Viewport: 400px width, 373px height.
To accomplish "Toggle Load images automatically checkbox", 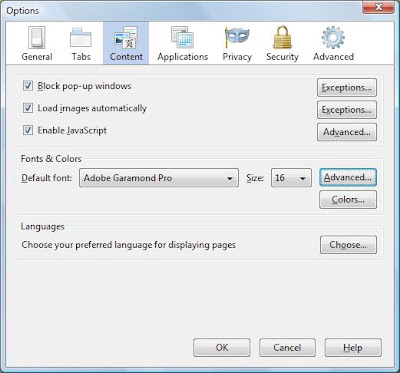I will (28, 108).
